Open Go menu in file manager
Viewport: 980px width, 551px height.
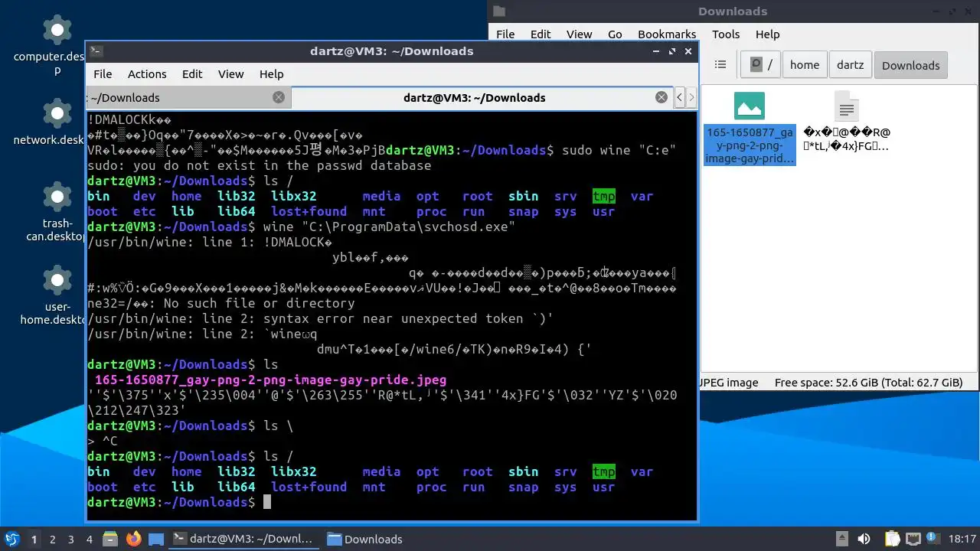(615, 34)
